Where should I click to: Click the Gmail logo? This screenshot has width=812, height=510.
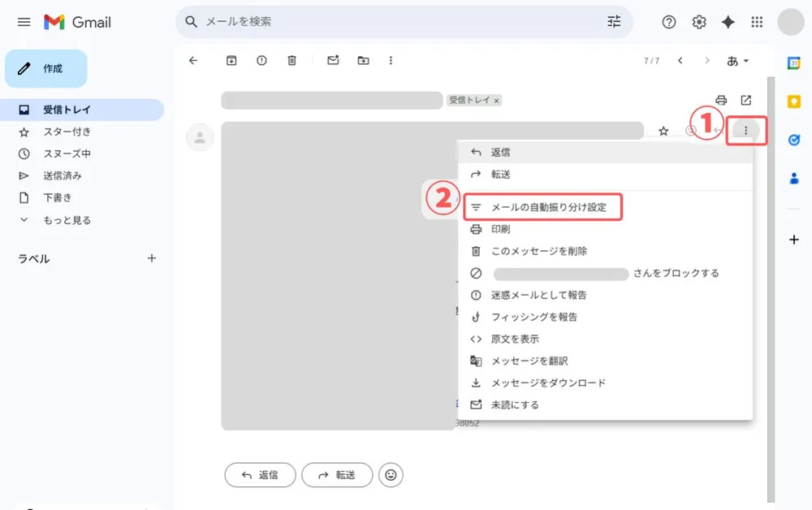click(78, 22)
